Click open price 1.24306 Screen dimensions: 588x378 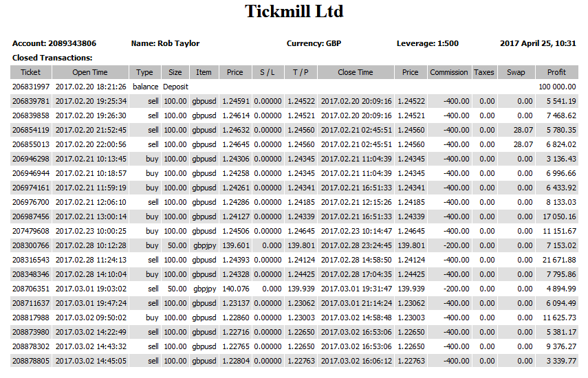[x=235, y=159]
